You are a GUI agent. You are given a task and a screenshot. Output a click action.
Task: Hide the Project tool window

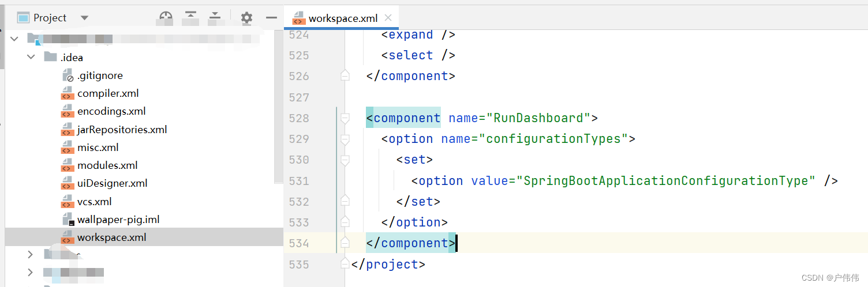tap(271, 18)
